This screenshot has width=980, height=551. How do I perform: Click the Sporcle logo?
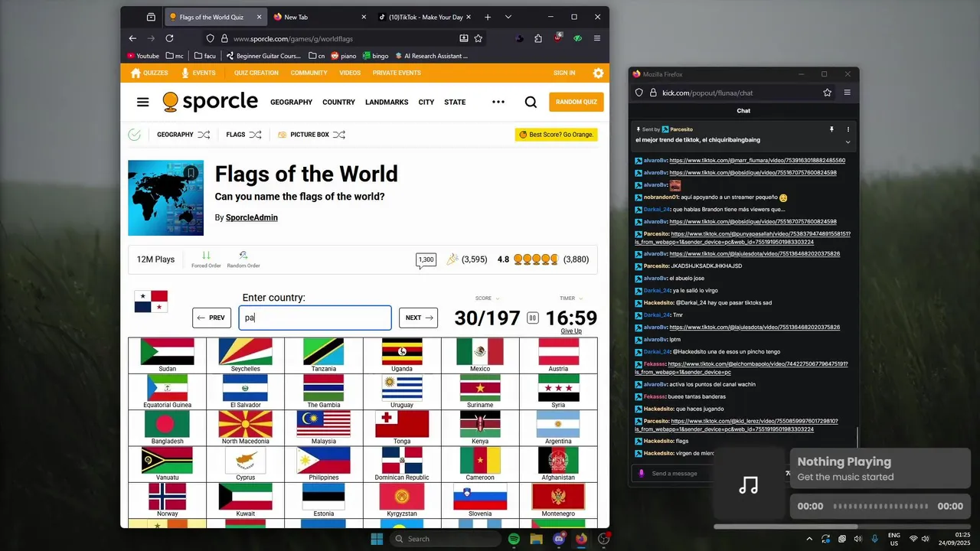click(210, 102)
